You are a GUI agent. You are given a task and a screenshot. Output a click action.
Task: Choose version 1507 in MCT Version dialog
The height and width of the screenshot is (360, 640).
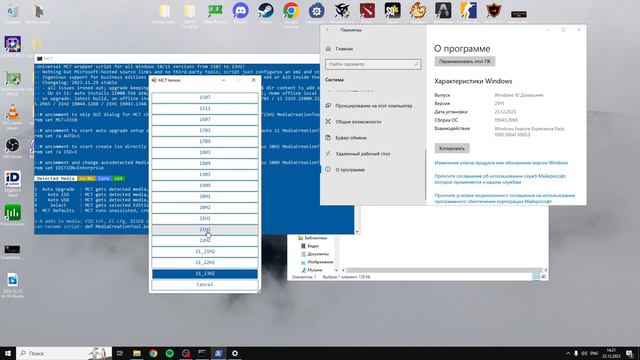tap(205, 98)
